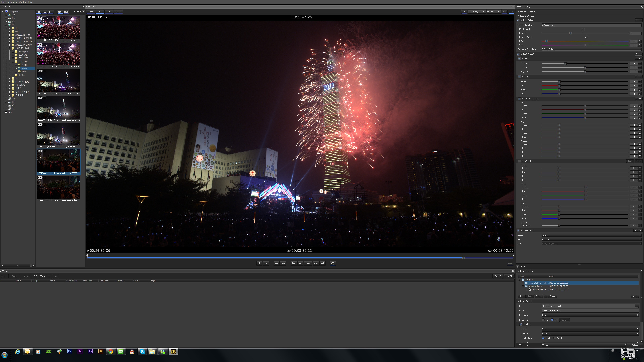Adjust the Saturation slider handle
This screenshot has width=644, height=362.
point(565,64)
